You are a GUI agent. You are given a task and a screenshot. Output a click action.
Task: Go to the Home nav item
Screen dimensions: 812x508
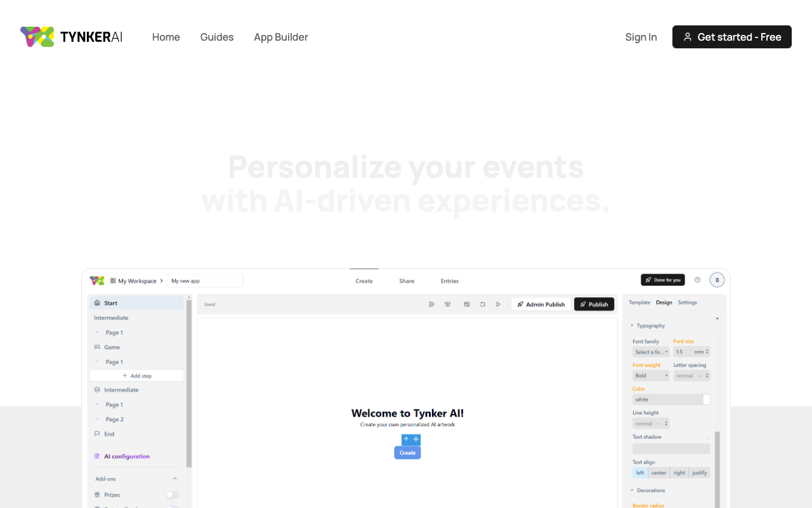[166, 37]
